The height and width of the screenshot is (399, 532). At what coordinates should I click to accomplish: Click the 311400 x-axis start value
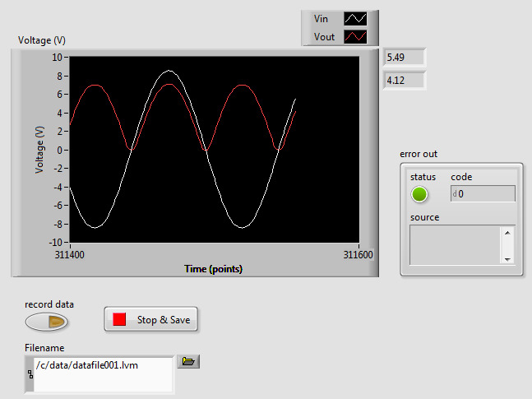[x=70, y=256]
